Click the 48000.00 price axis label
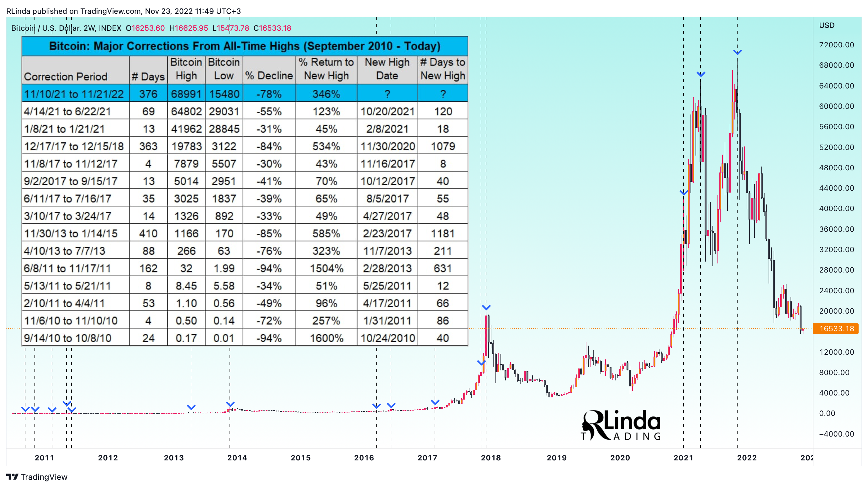 837,167
